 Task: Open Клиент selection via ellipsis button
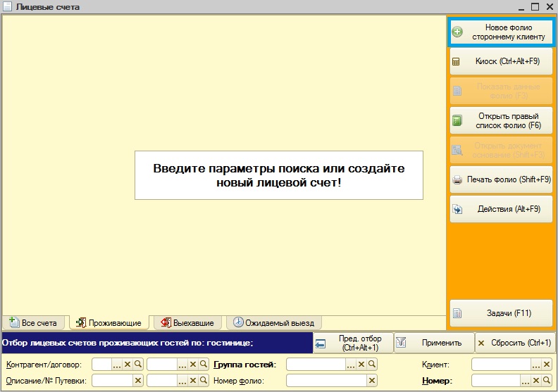pyautogui.click(x=536, y=365)
